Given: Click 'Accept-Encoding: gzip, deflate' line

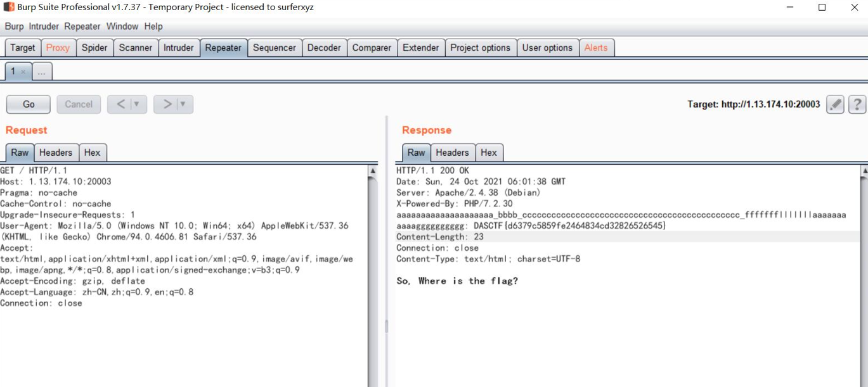Looking at the screenshot, I should [x=72, y=281].
